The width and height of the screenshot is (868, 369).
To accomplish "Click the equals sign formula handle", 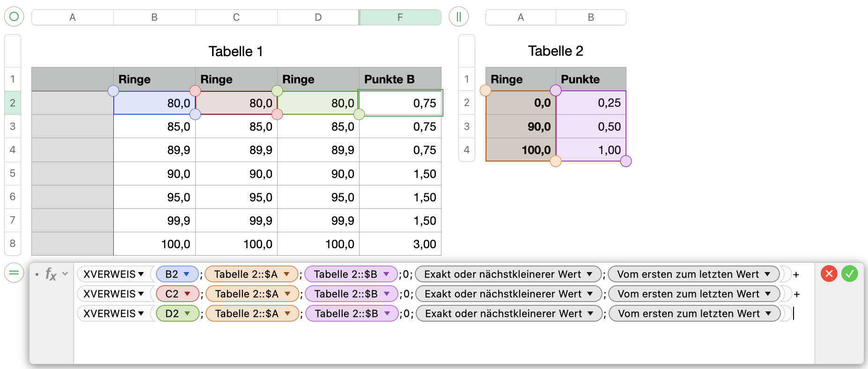I will 14,273.
